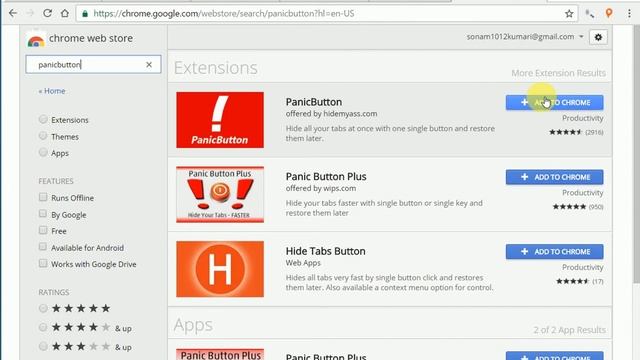This screenshot has height=360, width=640.
Task: Open the PanicButton red thumbnail
Action: point(220,120)
